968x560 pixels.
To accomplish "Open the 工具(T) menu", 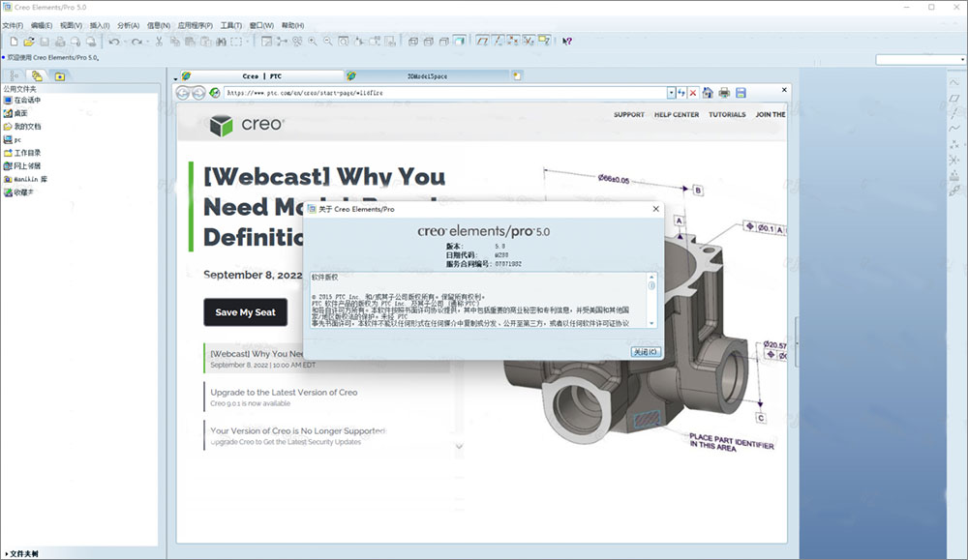I will [231, 25].
